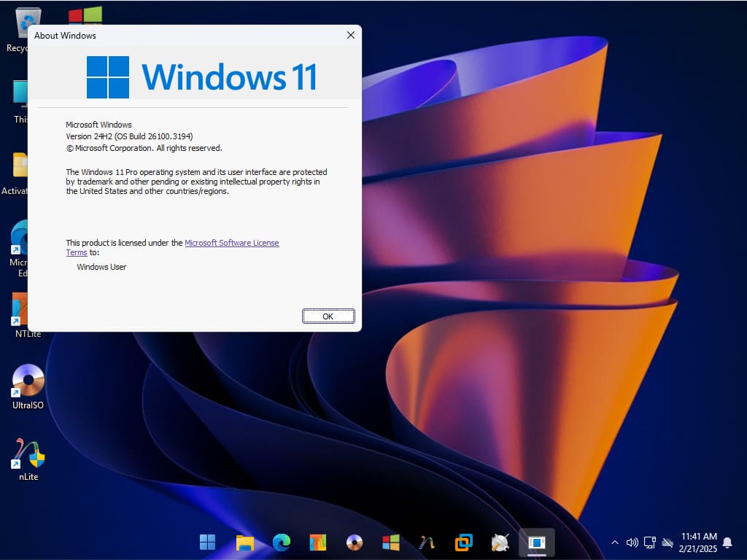
Task: Select the nLite desktop shortcut
Action: tap(28, 459)
